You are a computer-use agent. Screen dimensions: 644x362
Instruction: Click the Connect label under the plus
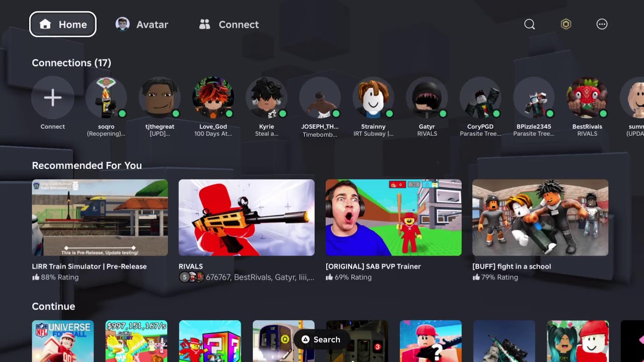pos(53,127)
